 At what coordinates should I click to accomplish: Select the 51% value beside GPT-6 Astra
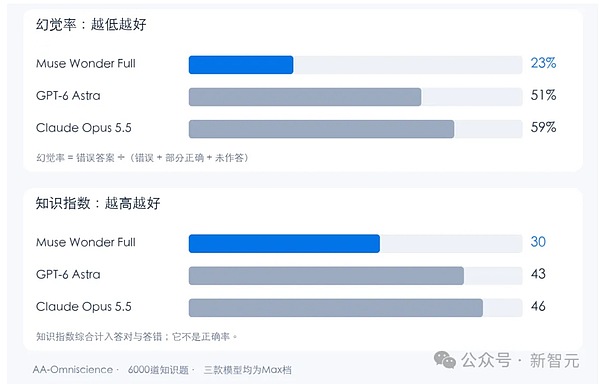click(543, 95)
